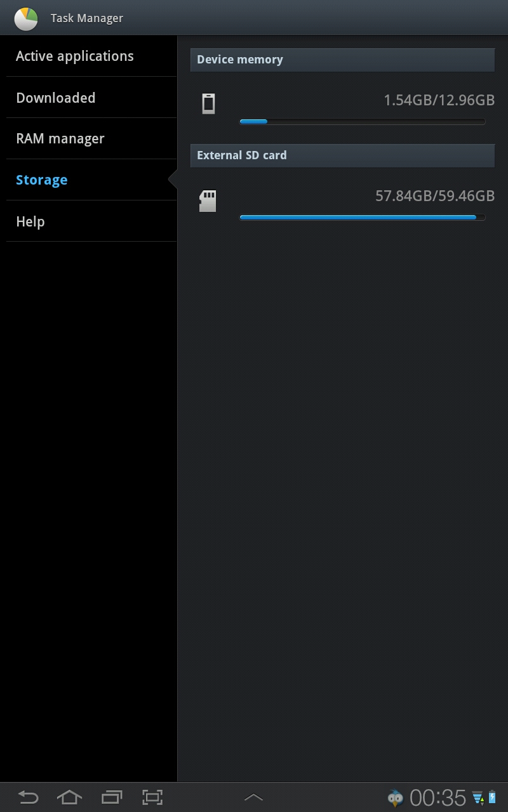508x812 pixels.
Task: Tap the SD card icon
Action: (x=208, y=201)
